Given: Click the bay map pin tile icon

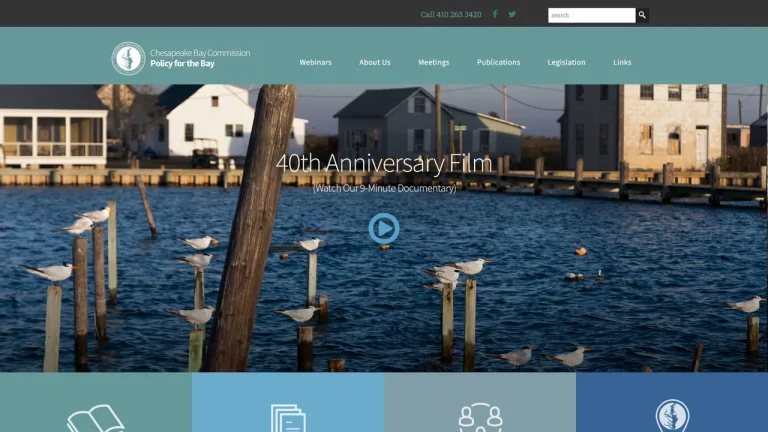Looking at the screenshot, I should click(x=672, y=416).
